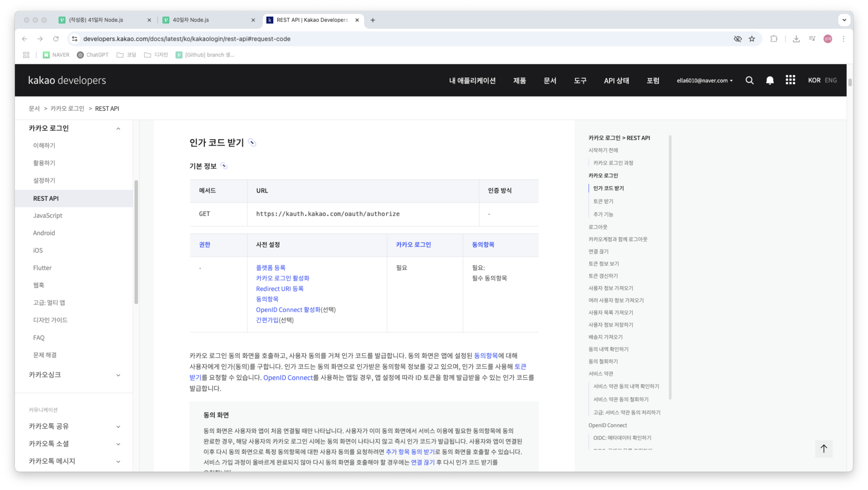This screenshot has height=490, width=868.
Task: Click the Chrome profile avatar
Action: (828, 39)
